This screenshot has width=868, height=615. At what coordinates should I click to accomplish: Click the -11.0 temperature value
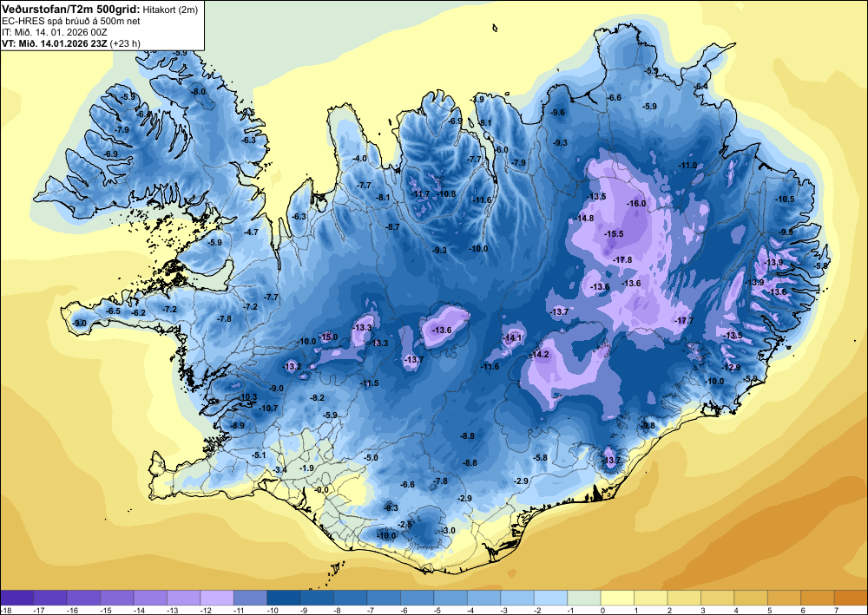[x=687, y=166]
